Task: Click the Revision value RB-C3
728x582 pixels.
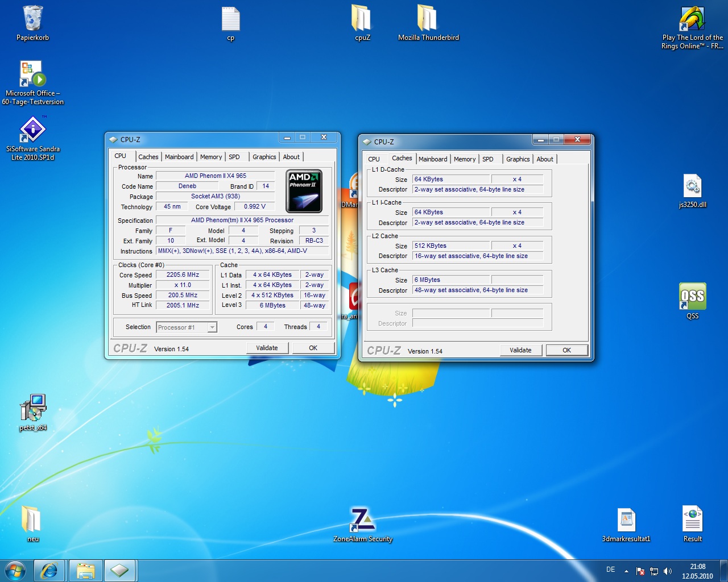Action: click(314, 241)
